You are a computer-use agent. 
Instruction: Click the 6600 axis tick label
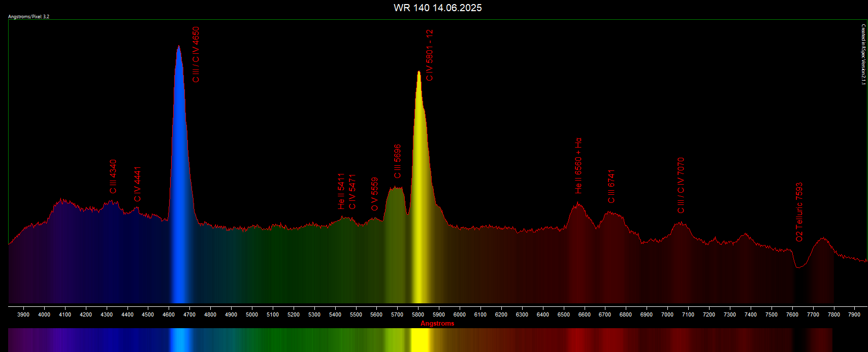tap(585, 314)
